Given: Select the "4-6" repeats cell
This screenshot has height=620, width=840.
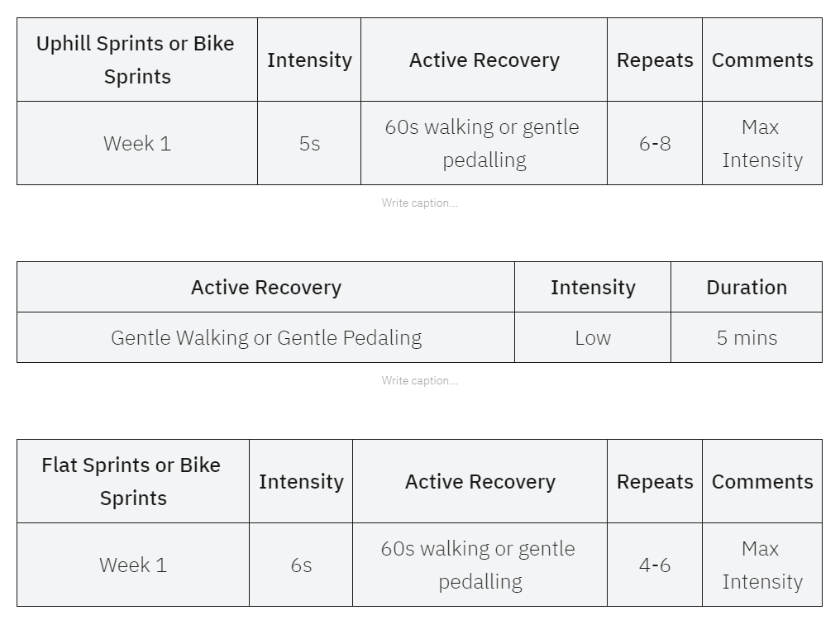Looking at the screenshot, I should pyautogui.click(x=655, y=565).
